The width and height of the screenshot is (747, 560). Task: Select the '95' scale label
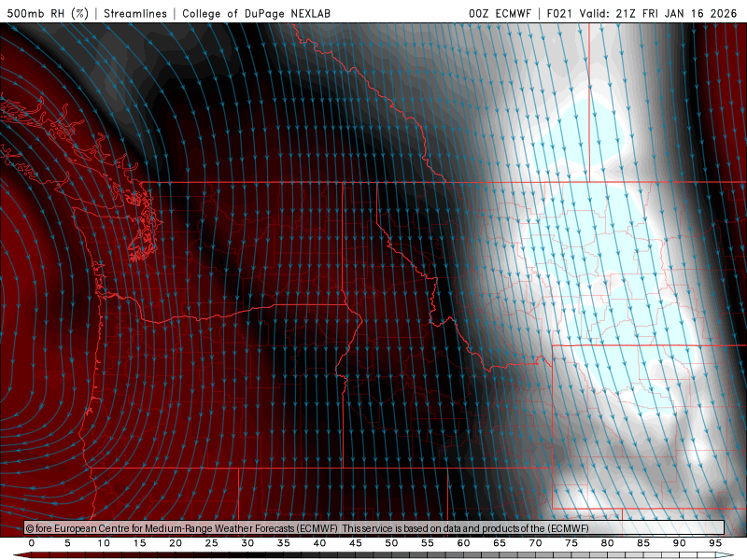click(x=715, y=543)
